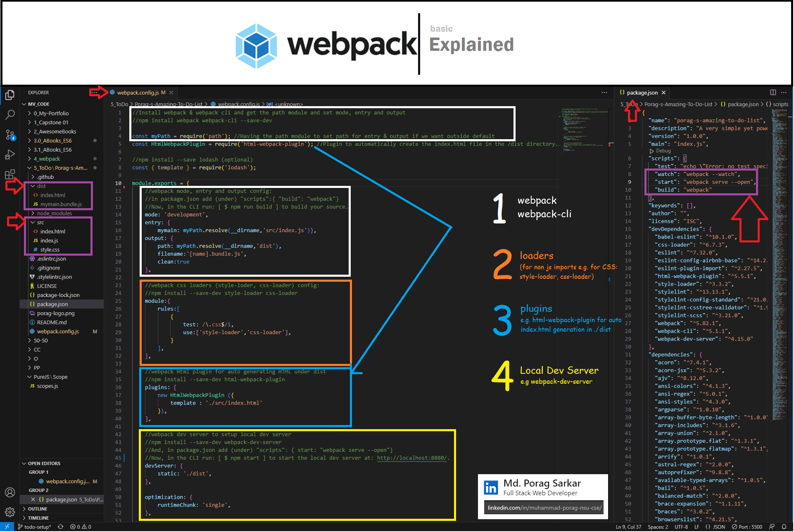Click the Debug code lens above scripts
This screenshot has height=532, width=794.
pyautogui.click(x=663, y=151)
